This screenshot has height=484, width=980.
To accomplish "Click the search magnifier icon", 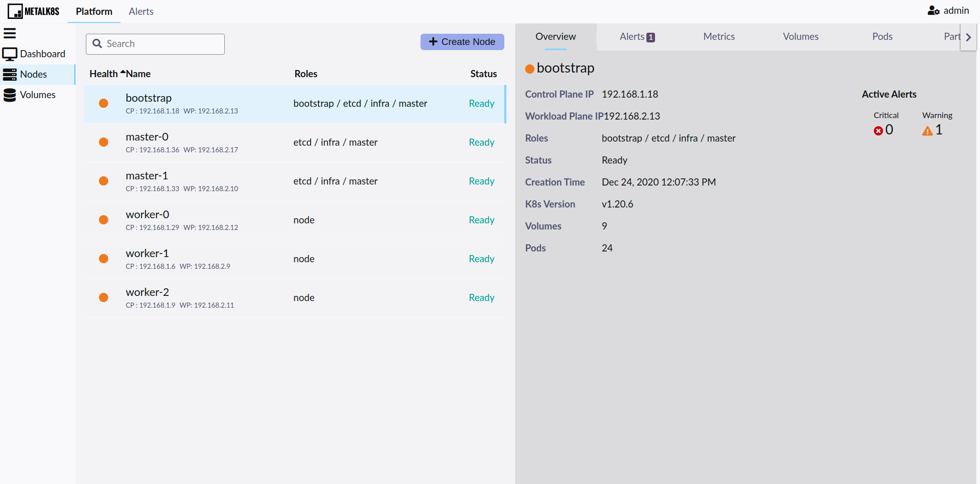I will tap(97, 44).
